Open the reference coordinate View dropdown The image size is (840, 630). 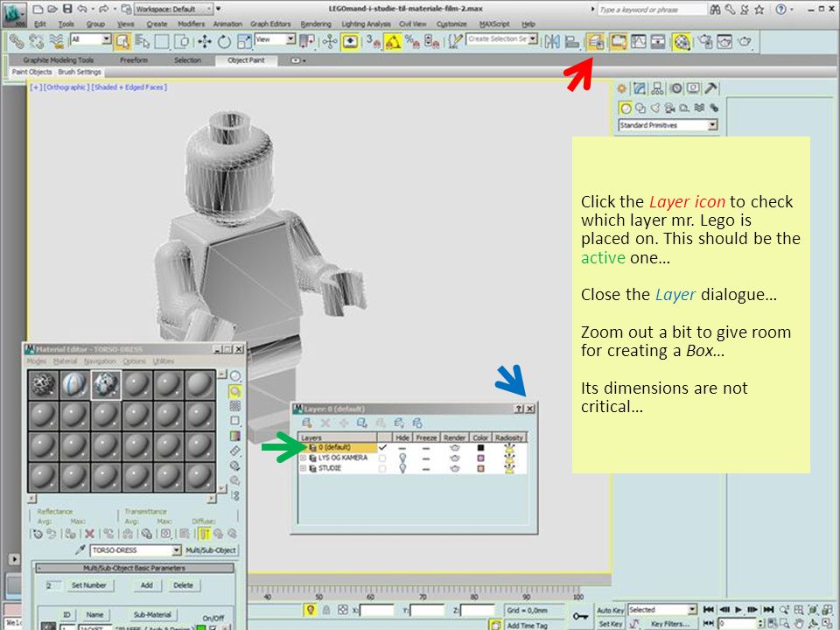pos(275,39)
